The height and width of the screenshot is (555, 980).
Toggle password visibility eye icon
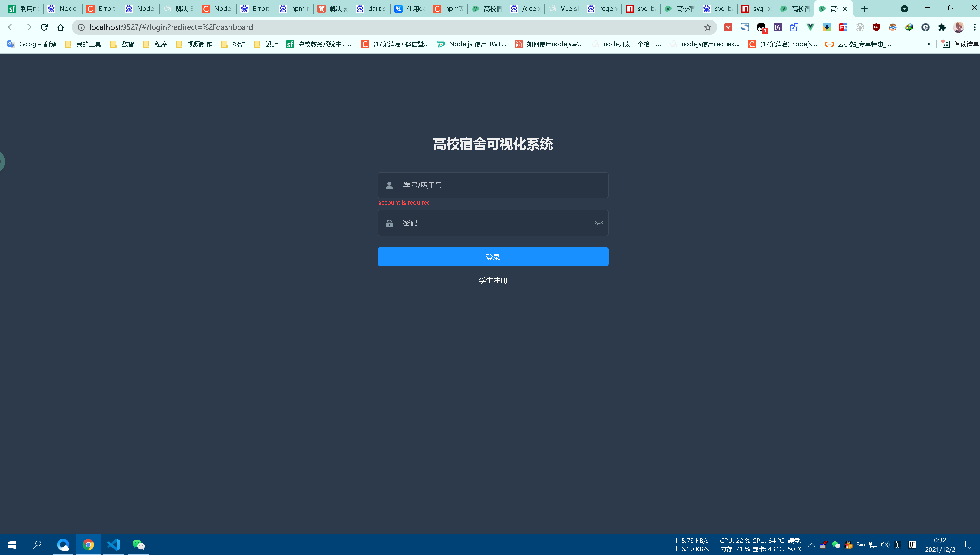click(598, 223)
